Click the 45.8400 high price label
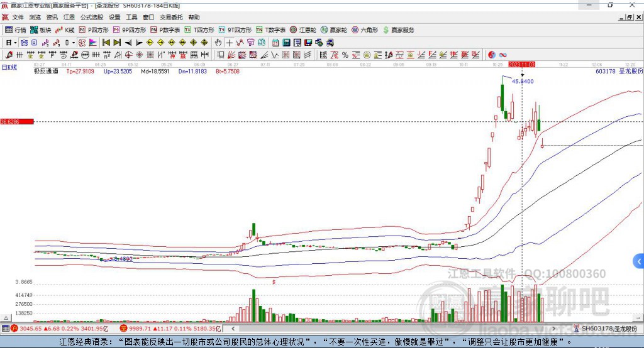Screen dimensions: 644x348 (x=523, y=81)
